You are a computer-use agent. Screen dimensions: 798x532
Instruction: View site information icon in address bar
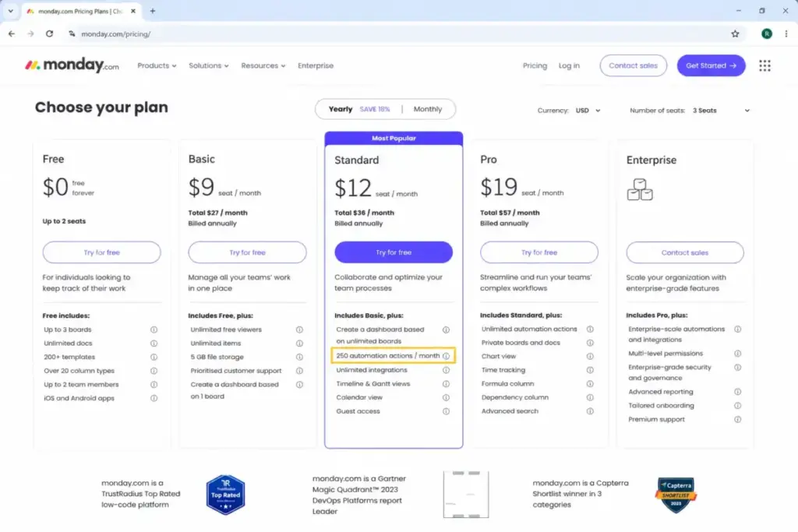point(72,34)
